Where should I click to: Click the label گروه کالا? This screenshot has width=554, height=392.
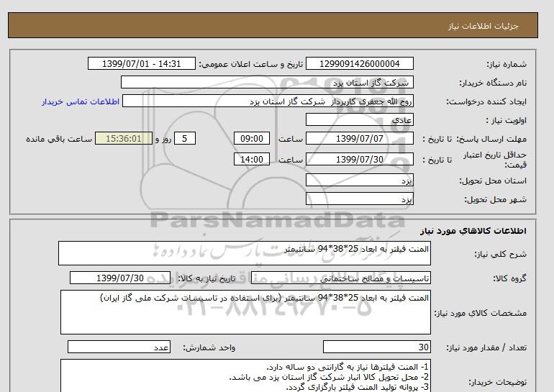(x=510, y=278)
